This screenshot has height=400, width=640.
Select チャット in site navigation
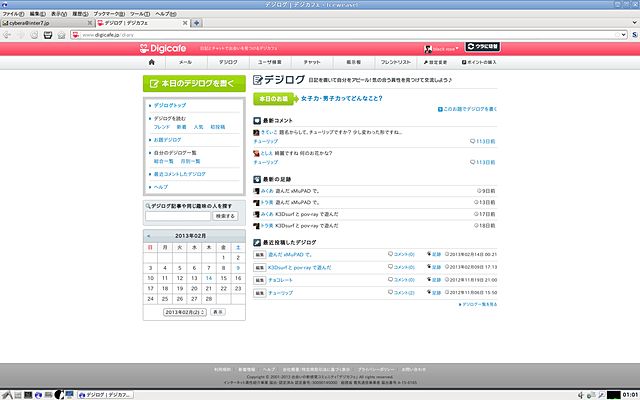point(311,63)
